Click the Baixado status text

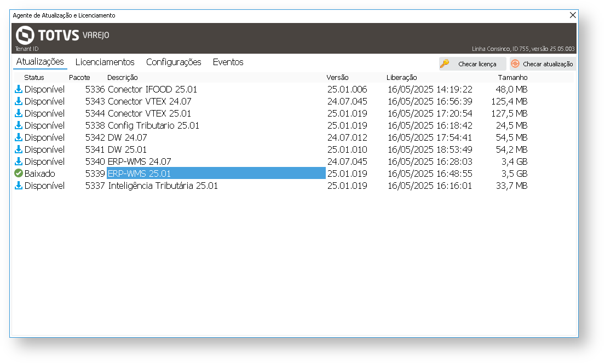point(40,174)
